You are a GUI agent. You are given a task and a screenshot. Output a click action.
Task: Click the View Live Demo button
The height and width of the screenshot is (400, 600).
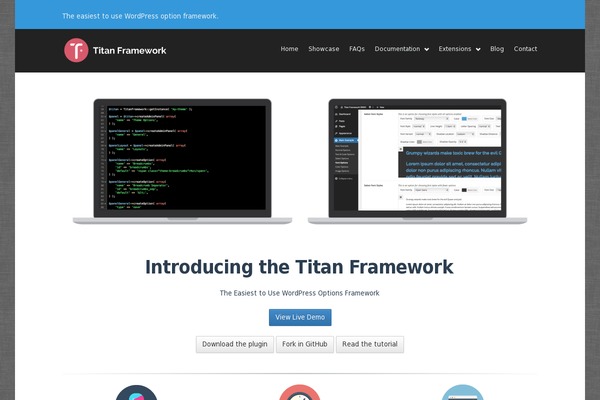300,317
